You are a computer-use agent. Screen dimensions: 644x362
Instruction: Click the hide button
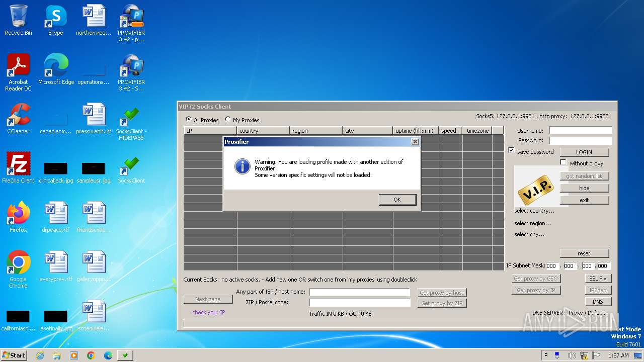(x=584, y=188)
